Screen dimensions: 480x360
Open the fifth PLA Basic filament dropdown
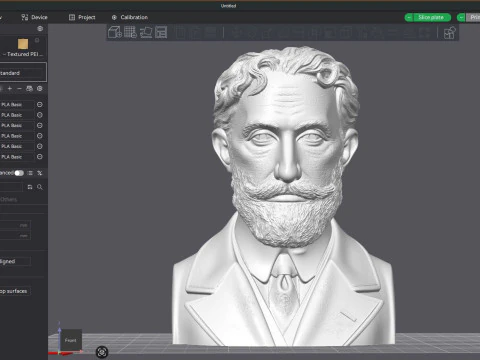pyautogui.click(x=17, y=146)
